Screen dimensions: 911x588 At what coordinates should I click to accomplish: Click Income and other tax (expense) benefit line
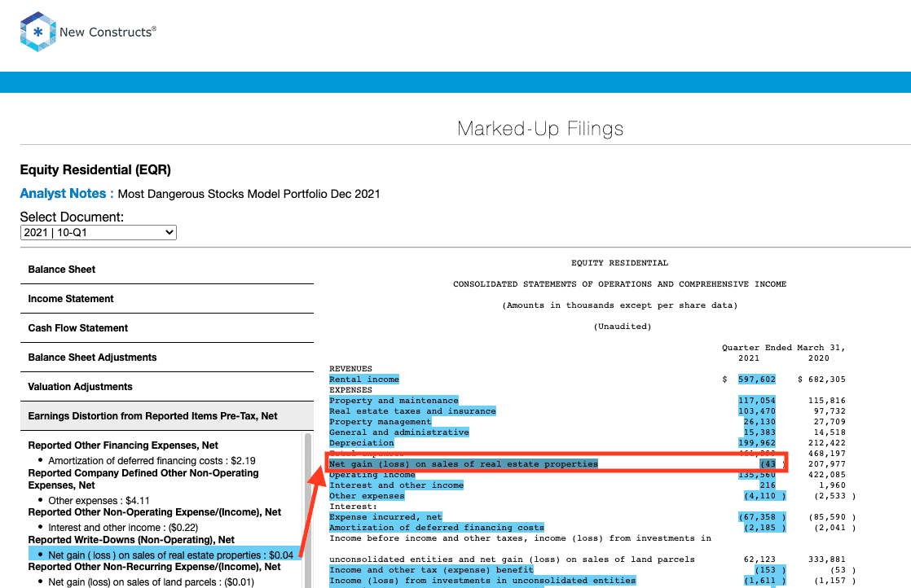[431, 570]
